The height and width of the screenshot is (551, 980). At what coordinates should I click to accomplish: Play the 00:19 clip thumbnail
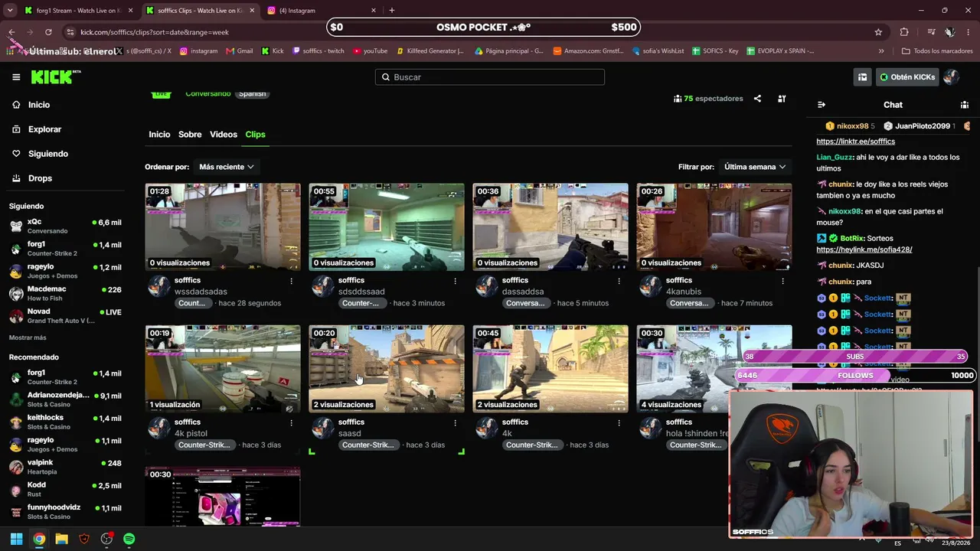click(x=223, y=369)
